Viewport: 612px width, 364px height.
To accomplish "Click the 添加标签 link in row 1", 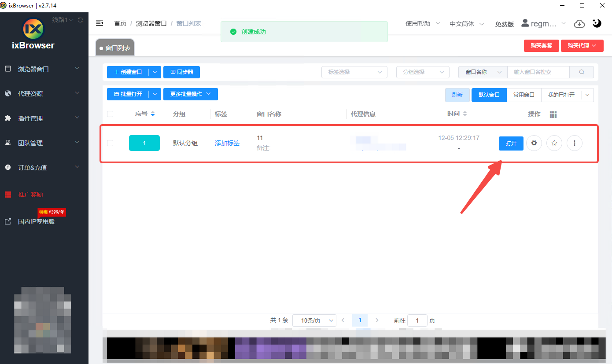I will pos(227,143).
